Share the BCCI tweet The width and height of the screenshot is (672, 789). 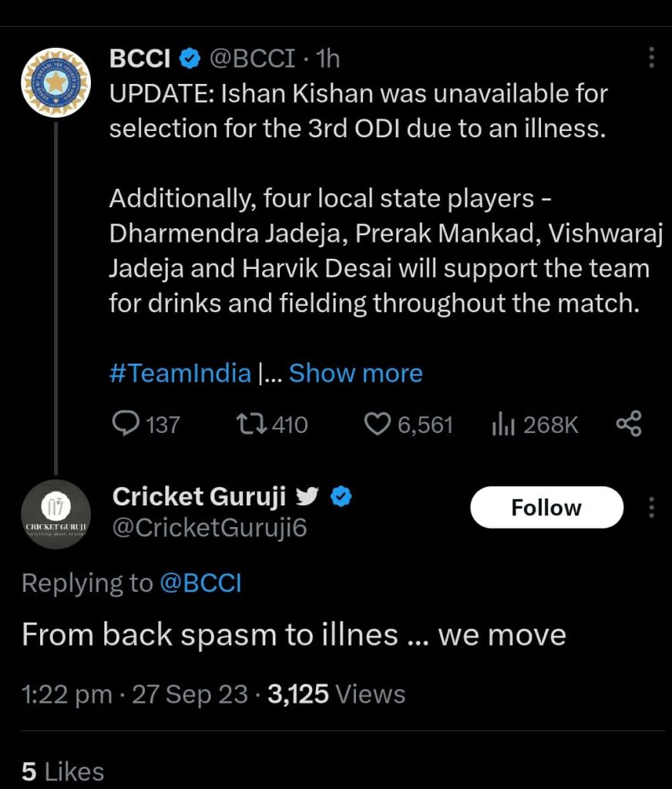click(629, 423)
